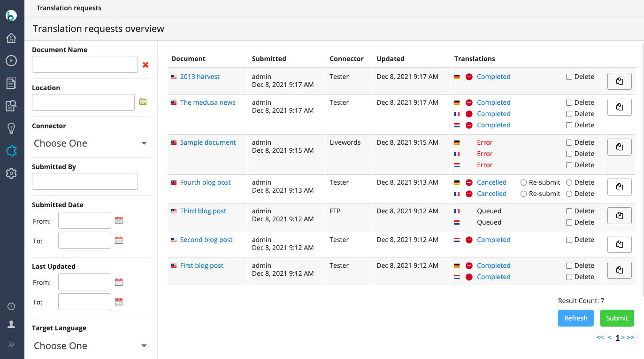This screenshot has width=644, height=359.
Task: Check the Delete box for 2013 harvest
Action: 569,77
